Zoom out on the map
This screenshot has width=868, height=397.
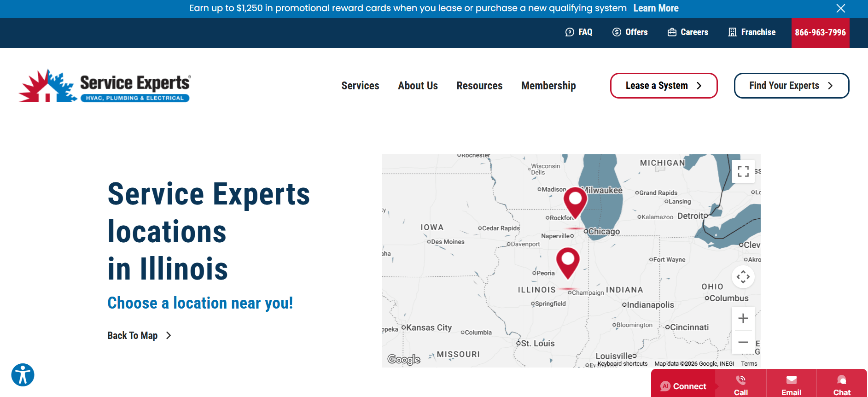[x=743, y=342]
